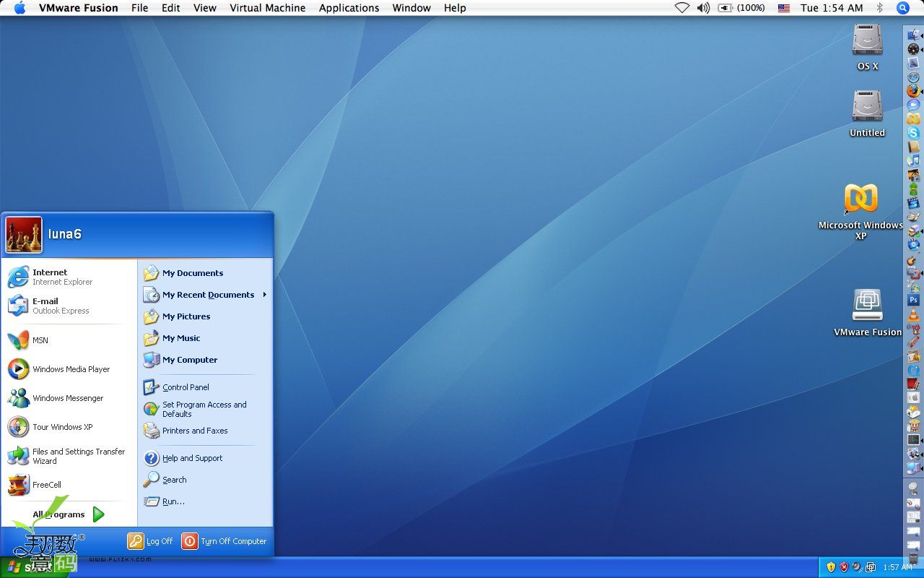Open the View menu
The height and width of the screenshot is (578, 924).
tap(205, 8)
